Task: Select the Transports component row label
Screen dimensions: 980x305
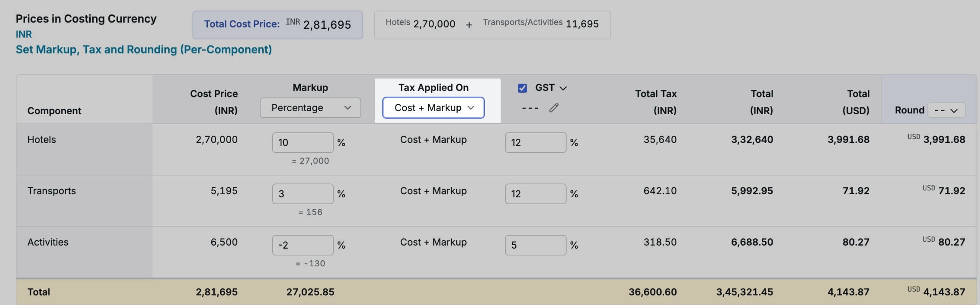Action: click(52, 191)
